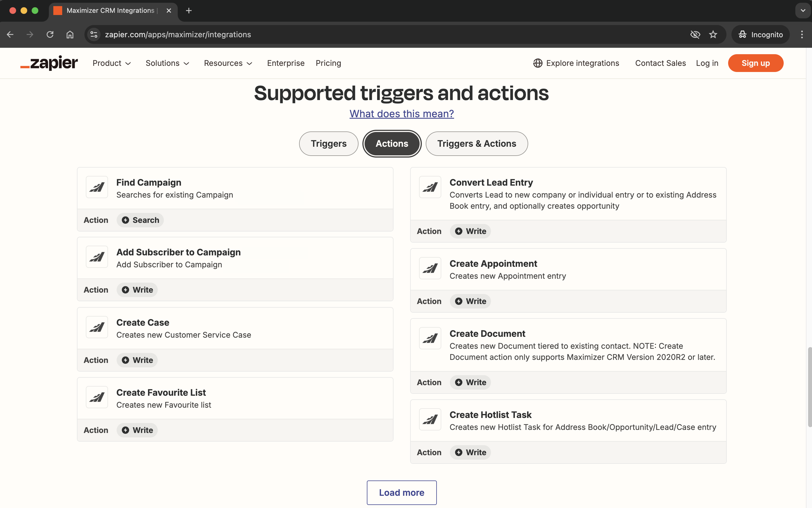
Task: Click Contact Sales
Action: (660, 63)
